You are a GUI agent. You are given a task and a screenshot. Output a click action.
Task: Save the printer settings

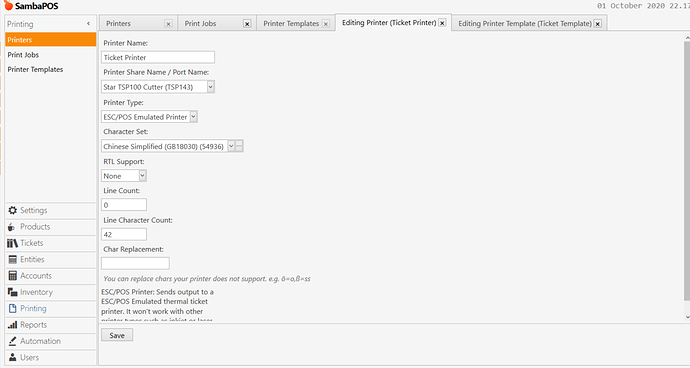[x=117, y=335]
